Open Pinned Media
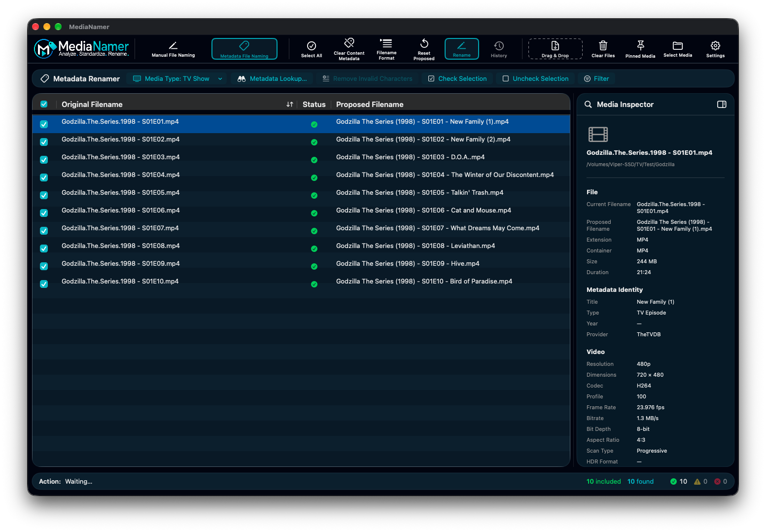766x532 pixels. pyautogui.click(x=640, y=49)
